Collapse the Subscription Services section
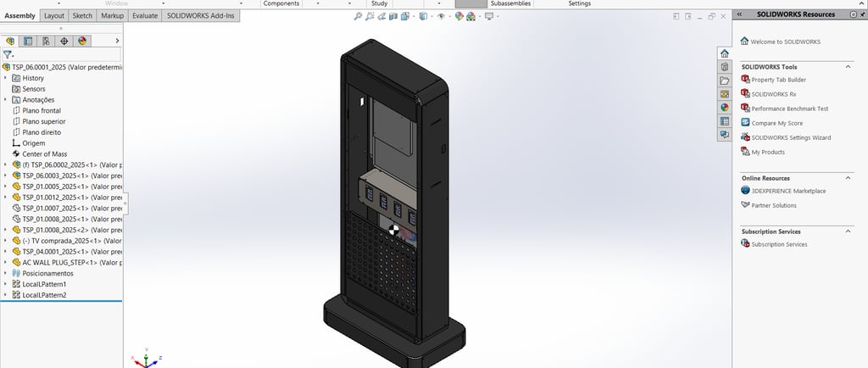Viewport: 868px width, 368px height. point(848,231)
